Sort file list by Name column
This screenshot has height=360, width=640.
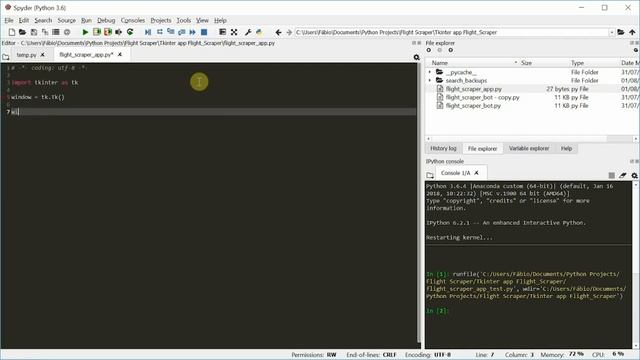click(440, 63)
